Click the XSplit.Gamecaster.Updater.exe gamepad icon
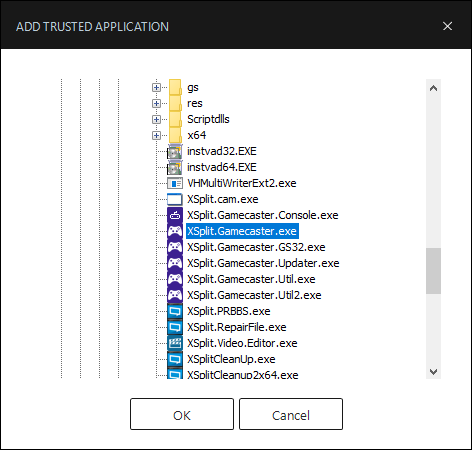The image size is (472, 450). (x=175, y=263)
